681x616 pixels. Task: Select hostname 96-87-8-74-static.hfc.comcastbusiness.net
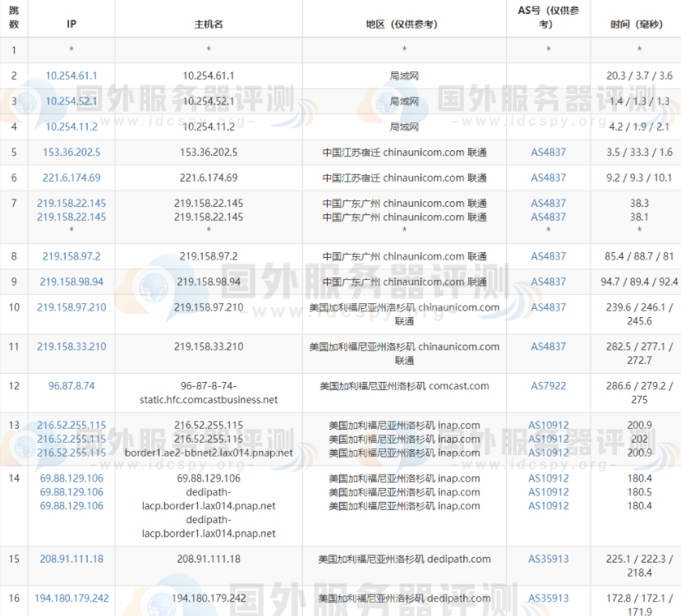click(x=209, y=393)
